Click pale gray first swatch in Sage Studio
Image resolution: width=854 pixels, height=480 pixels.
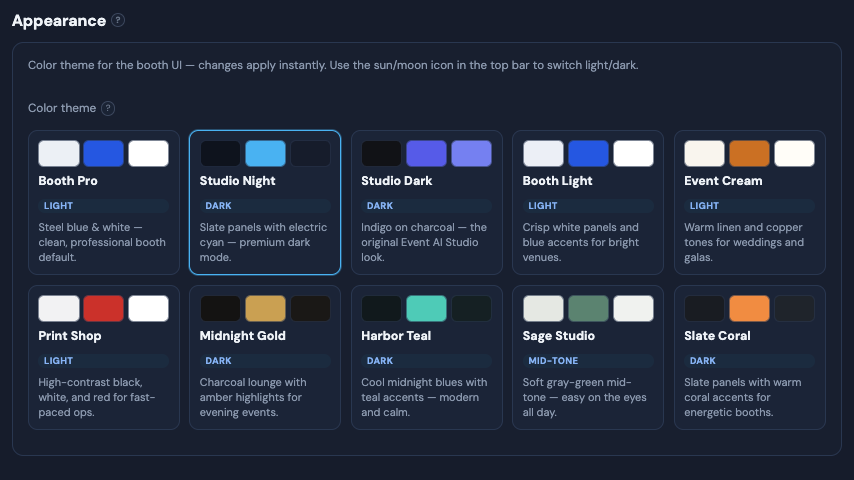543,308
